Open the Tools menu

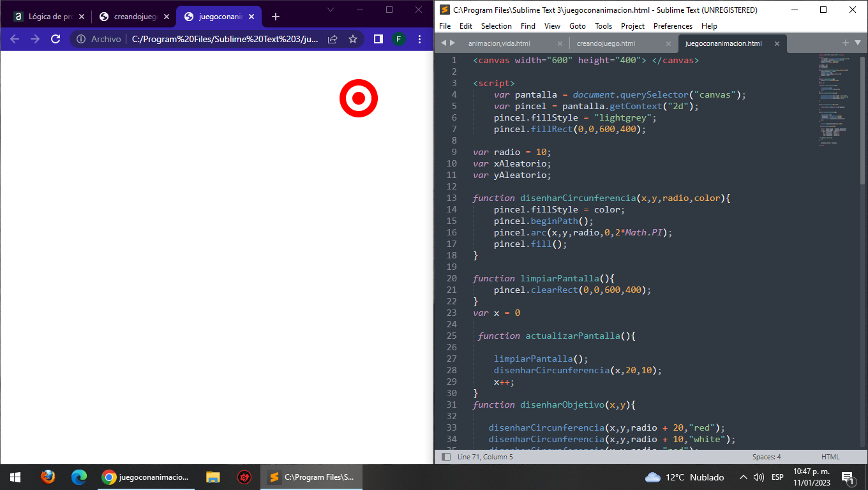pos(603,26)
